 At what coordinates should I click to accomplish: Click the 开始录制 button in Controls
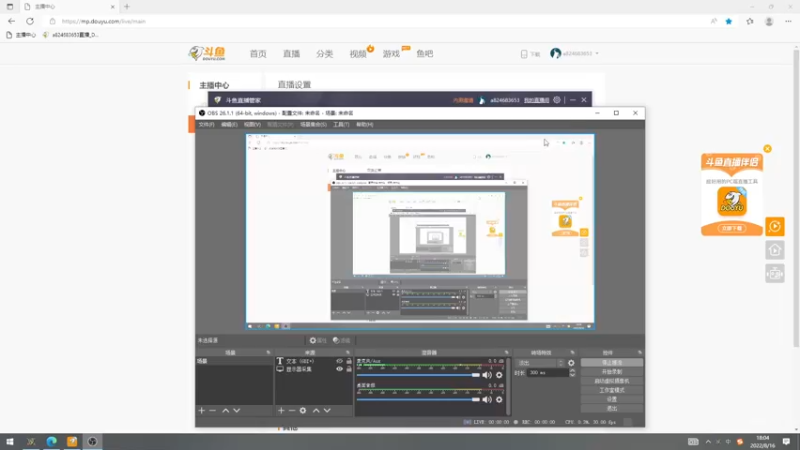point(612,372)
